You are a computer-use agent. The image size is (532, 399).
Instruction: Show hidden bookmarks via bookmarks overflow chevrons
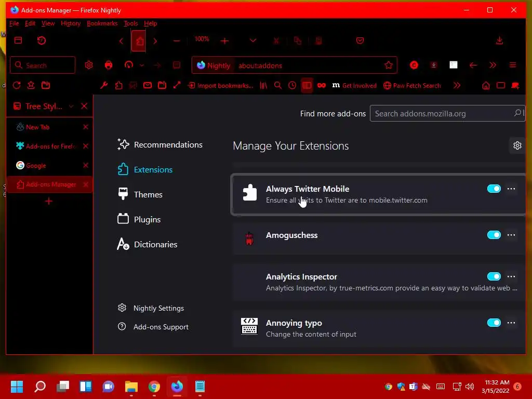[x=457, y=86]
